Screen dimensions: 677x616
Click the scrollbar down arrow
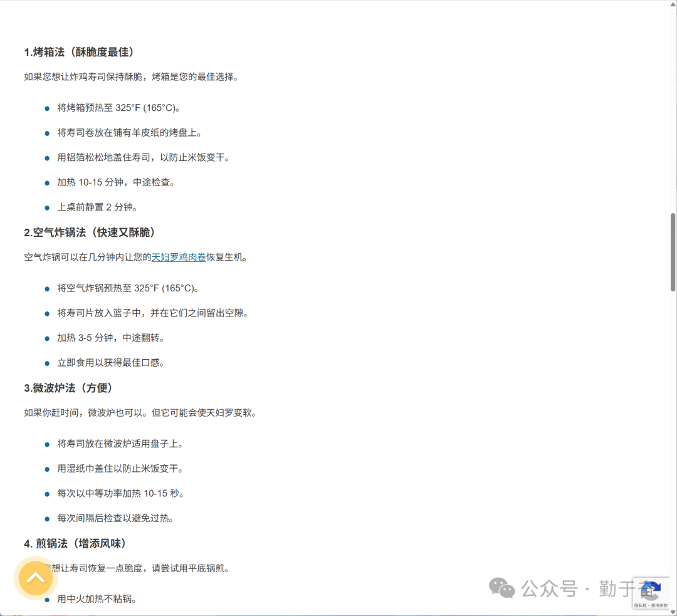(x=673, y=611)
